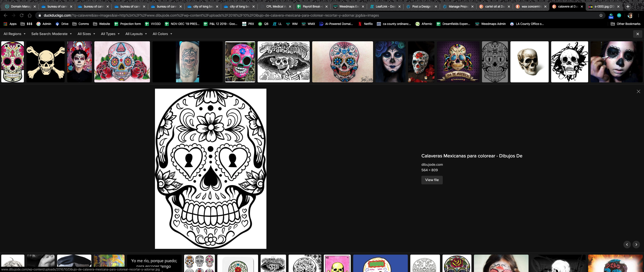Open a new browser tab
This screenshot has height=272, width=644.
628,7
